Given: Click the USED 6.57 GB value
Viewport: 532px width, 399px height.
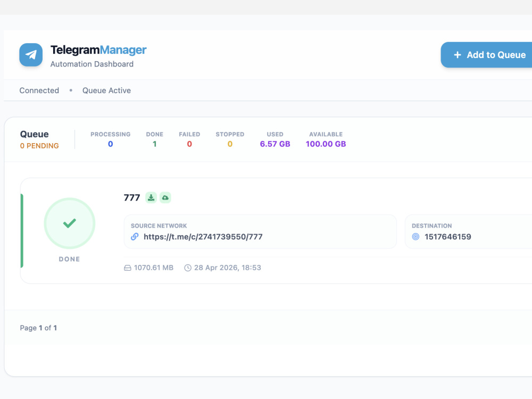Looking at the screenshot, I should pos(275,144).
